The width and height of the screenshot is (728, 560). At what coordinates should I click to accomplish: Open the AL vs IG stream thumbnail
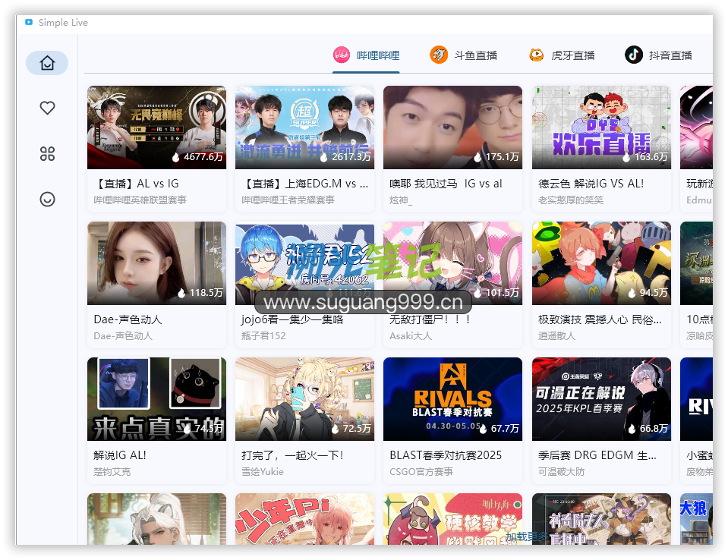coord(156,127)
